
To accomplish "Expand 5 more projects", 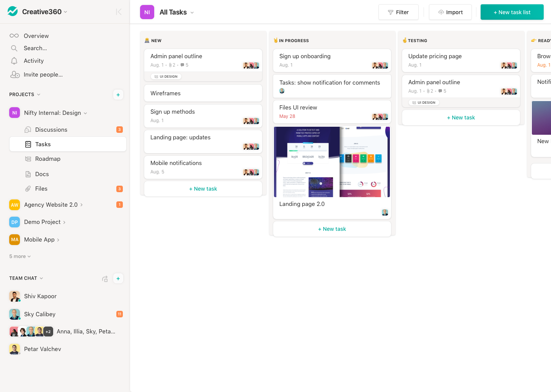I will click(x=20, y=256).
